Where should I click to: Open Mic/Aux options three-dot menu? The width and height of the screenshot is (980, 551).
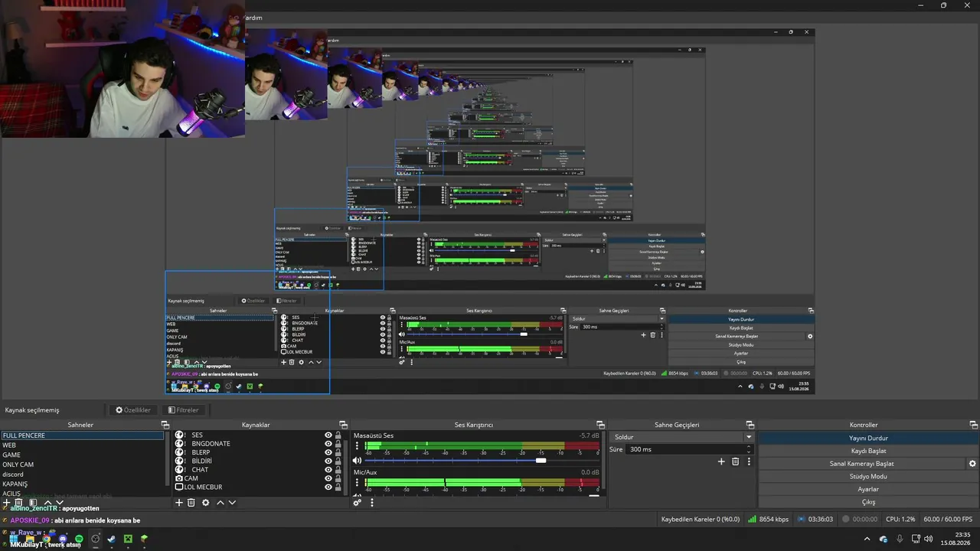tap(357, 482)
